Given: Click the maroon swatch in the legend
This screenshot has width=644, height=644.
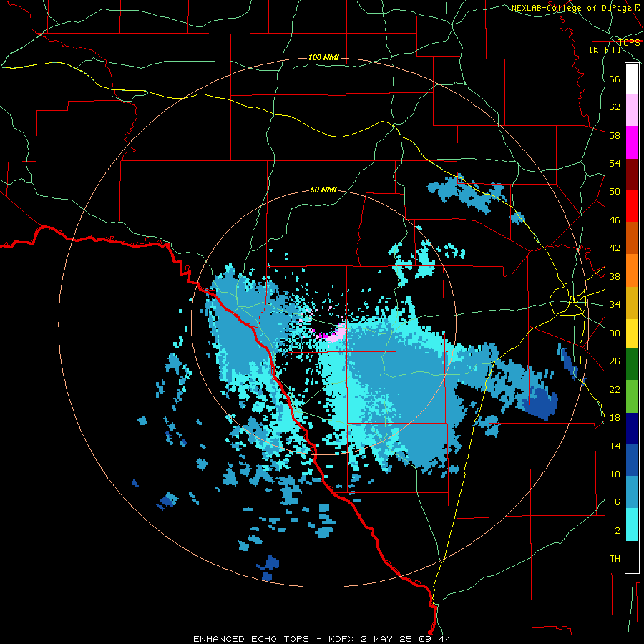Looking at the screenshot, I should click(x=632, y=175).
